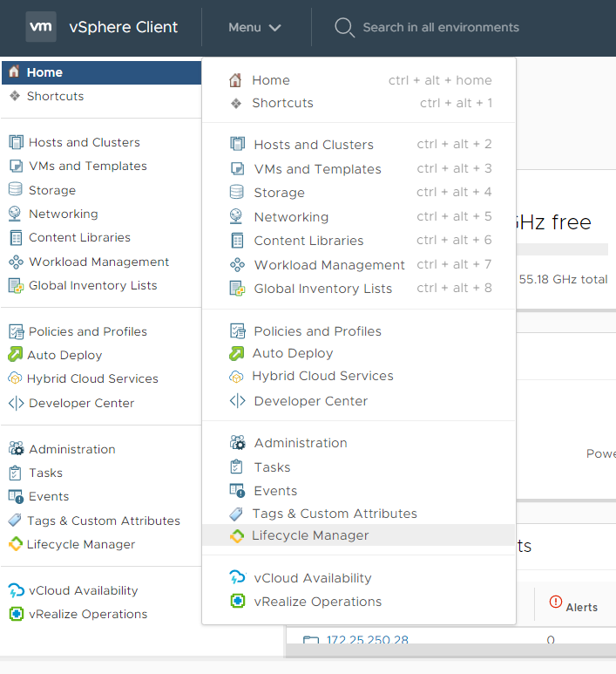The image size is (616, 674).
Task: Click sidebar VMs and Templates icon
Action: [16, 166]
